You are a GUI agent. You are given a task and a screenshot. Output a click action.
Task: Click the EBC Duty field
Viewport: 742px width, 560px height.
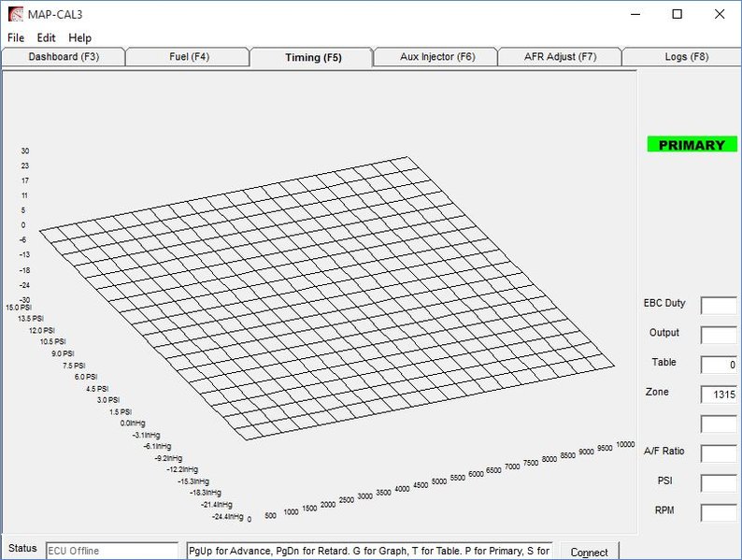click(x=719, y=306)
